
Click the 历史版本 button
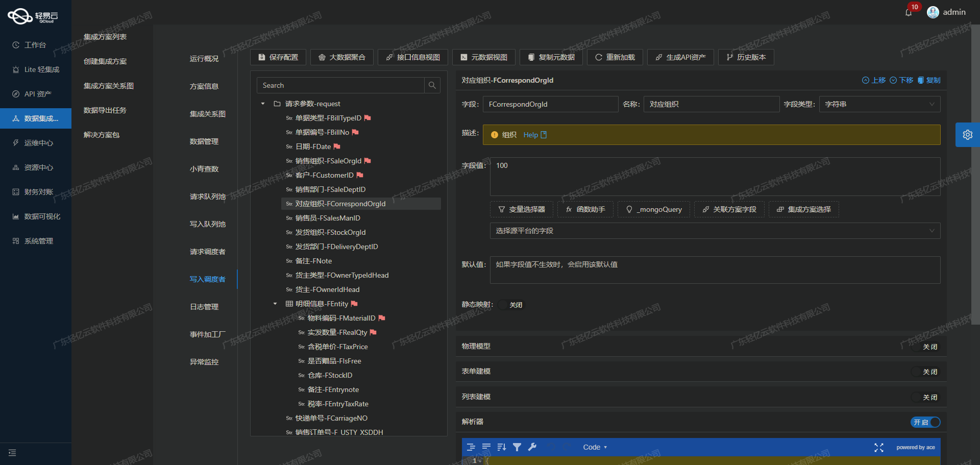pyautogui.click(x=746, y=57)
